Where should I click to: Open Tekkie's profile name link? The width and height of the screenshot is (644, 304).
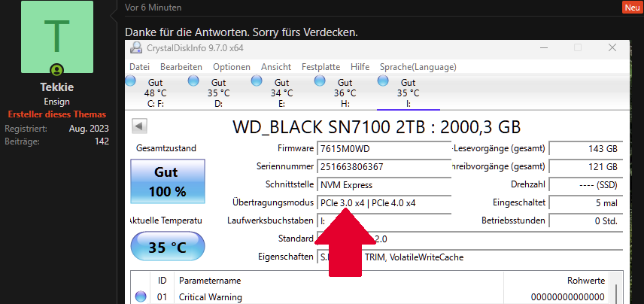point(56,87)
